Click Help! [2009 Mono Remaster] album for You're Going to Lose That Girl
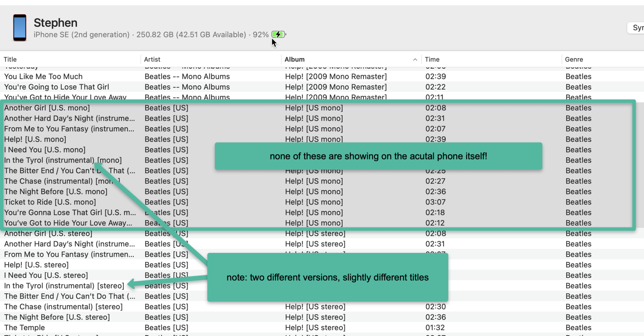The width and height of the screenshot is (644, 336). pos(336,87)
